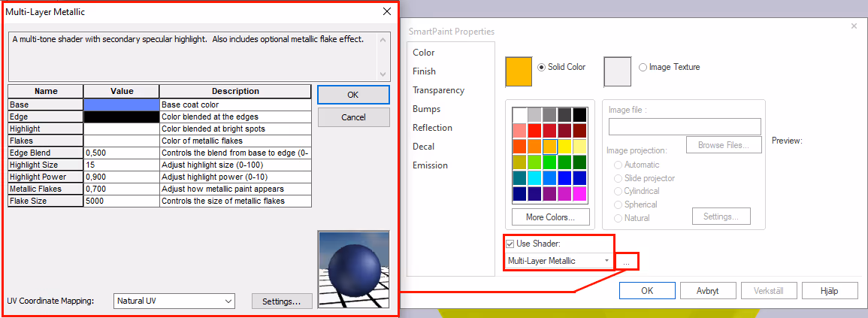Pick the dark gray palette color

[564, 115]
